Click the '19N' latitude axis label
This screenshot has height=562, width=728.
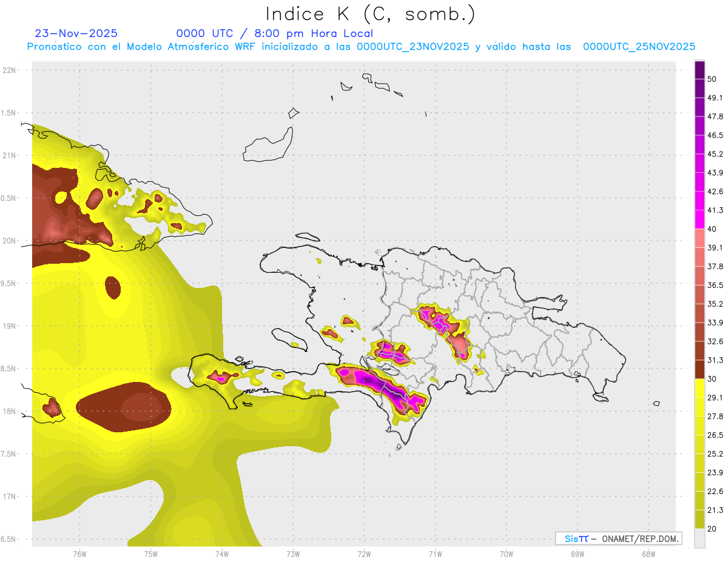pos(9,326)
